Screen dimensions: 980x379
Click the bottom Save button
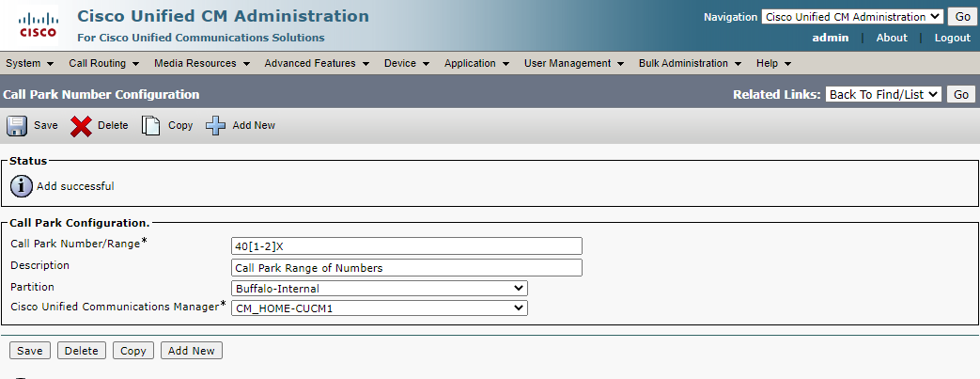click(x=30, y=351)
